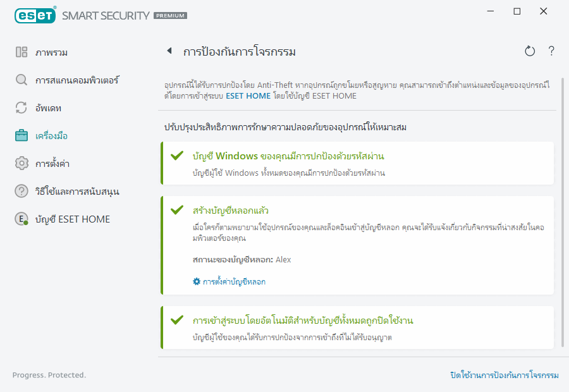The height and width of the screenshot is (392, 569).
Task: Open the เครื่องมือ toolbox icon
Action: (20, 135)
